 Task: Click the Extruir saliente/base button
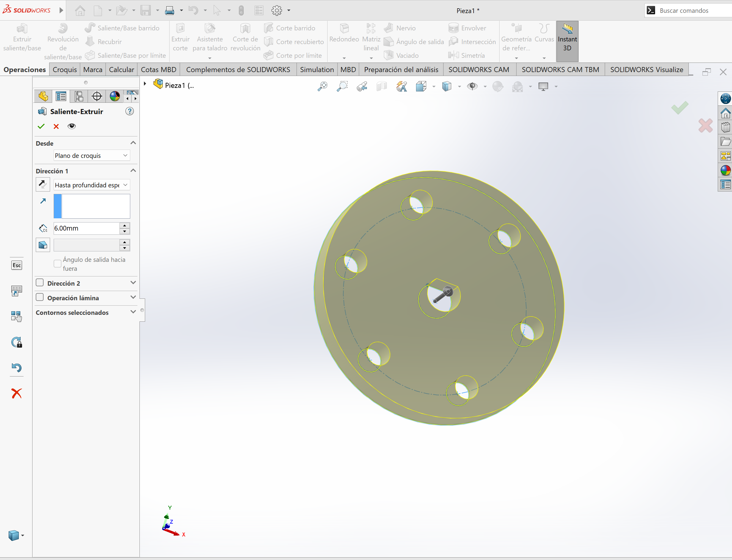coord(22,37)
